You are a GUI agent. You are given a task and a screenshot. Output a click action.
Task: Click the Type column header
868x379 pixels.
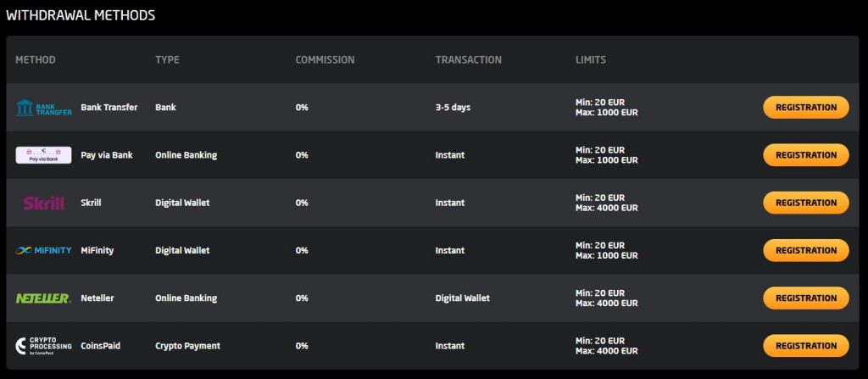[x=167, y=60]
